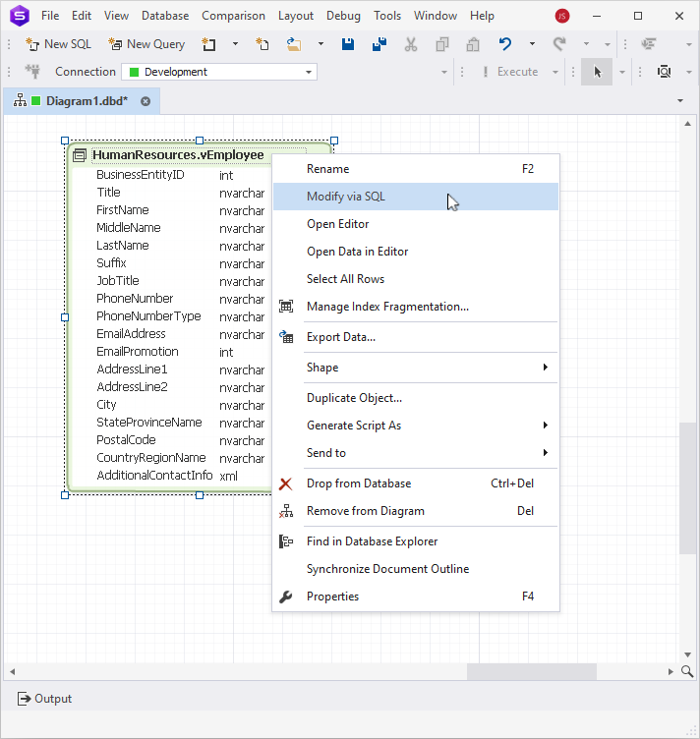Open dropdown arrow next to new document icon
700x739 pixels.
point(235,44)
